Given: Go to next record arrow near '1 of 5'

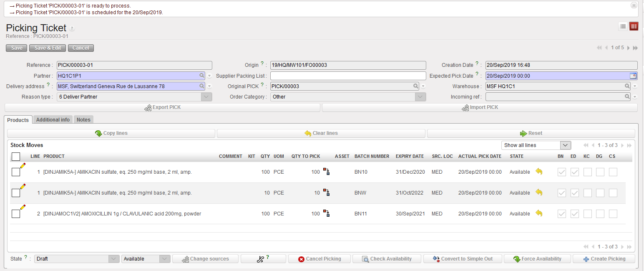Looking at the screenshot, I should tap(628, 48).
